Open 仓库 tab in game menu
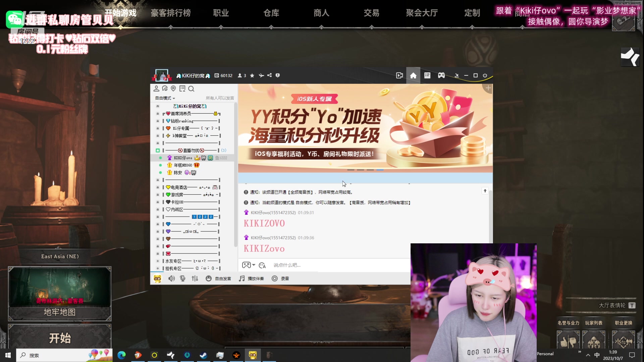The height and width of the screenshot is (362, 644). coord(271,13)
